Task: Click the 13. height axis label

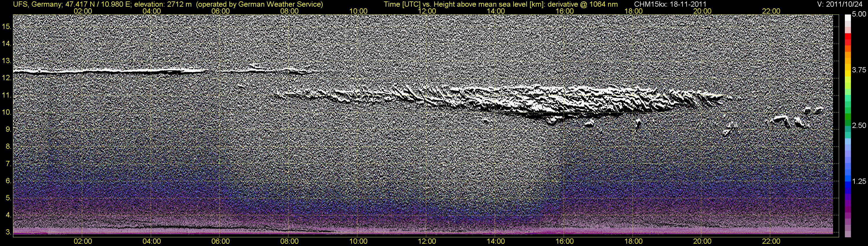Action: click(7, 61)
